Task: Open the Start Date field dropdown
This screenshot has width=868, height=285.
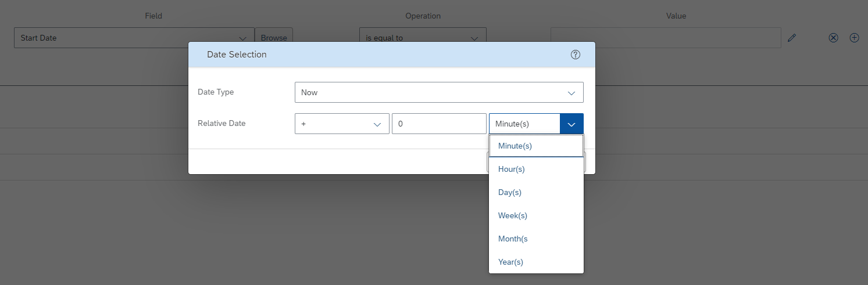Action: 134,38
